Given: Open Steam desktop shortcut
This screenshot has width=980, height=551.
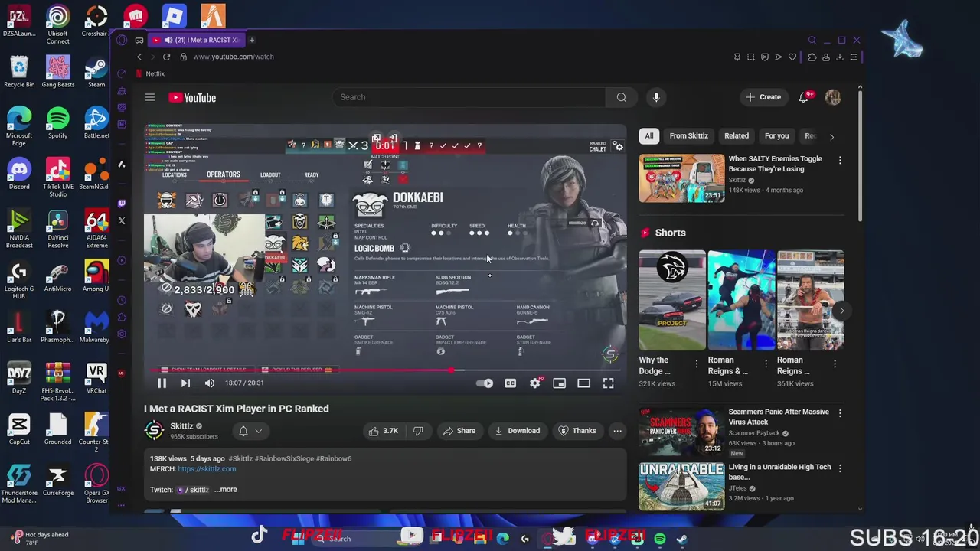Looking at the screenshot, I should click(x=96, y=73).
